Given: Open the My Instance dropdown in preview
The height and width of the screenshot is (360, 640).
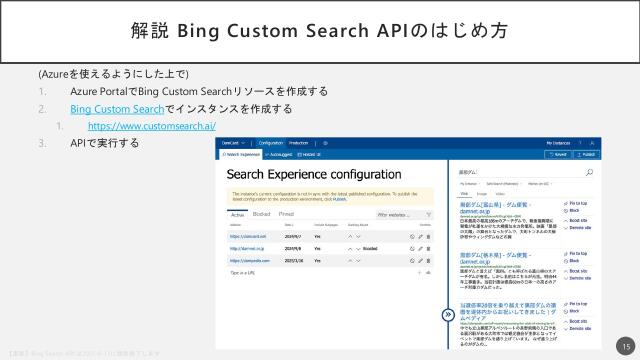Looking at the screenshot, I should [x=469, y=184].
